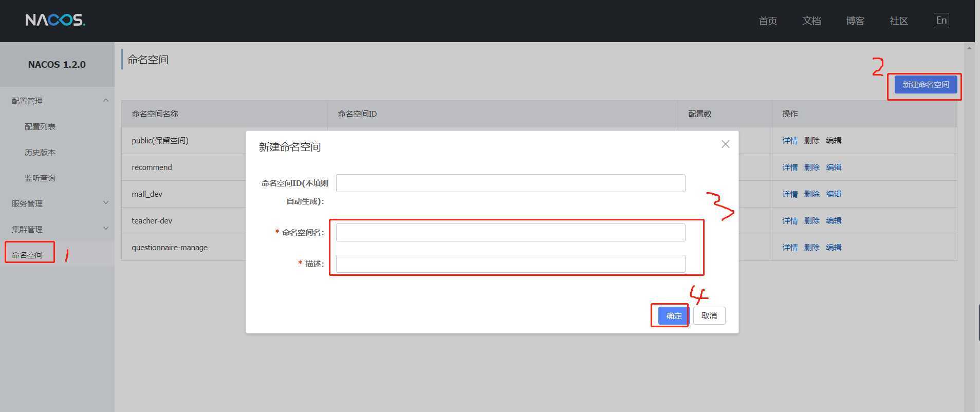Click 编辑 in the questionnaire-manage row

pos(834,248)
